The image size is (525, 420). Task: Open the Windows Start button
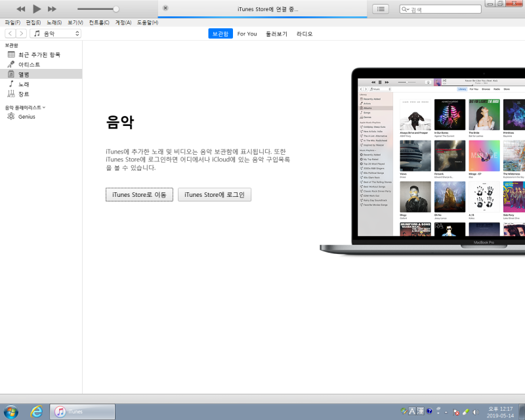(10, 411)
